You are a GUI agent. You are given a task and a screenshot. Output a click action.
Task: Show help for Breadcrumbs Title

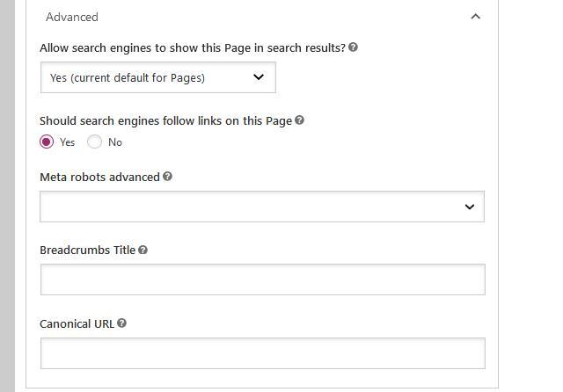point(143,250)
